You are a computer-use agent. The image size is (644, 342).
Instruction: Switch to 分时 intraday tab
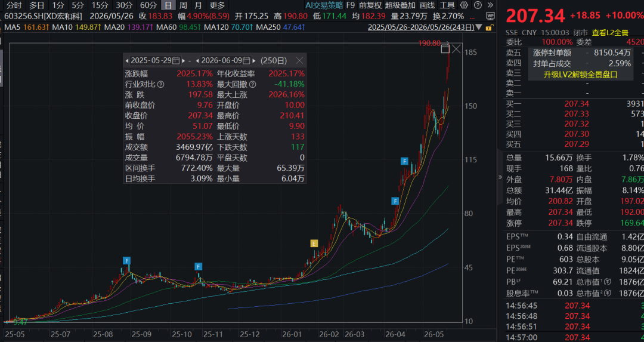tap(14, 5)
